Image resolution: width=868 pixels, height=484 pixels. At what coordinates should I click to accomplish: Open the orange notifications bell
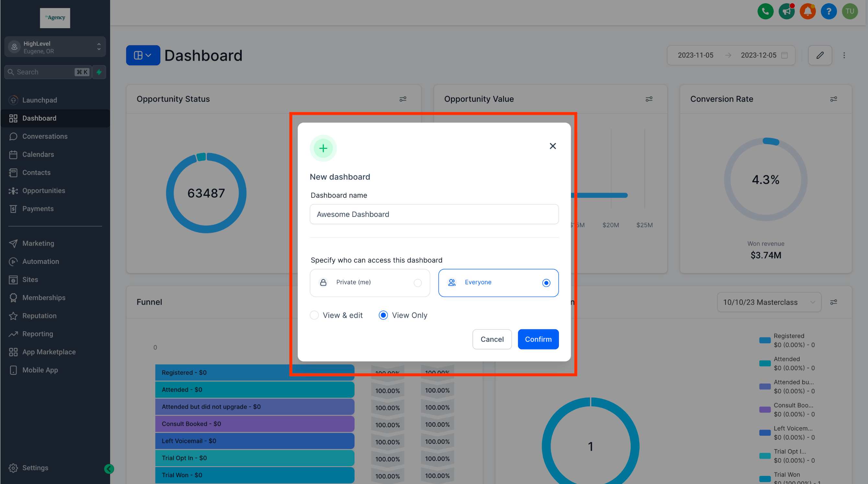tap(808, 11)
